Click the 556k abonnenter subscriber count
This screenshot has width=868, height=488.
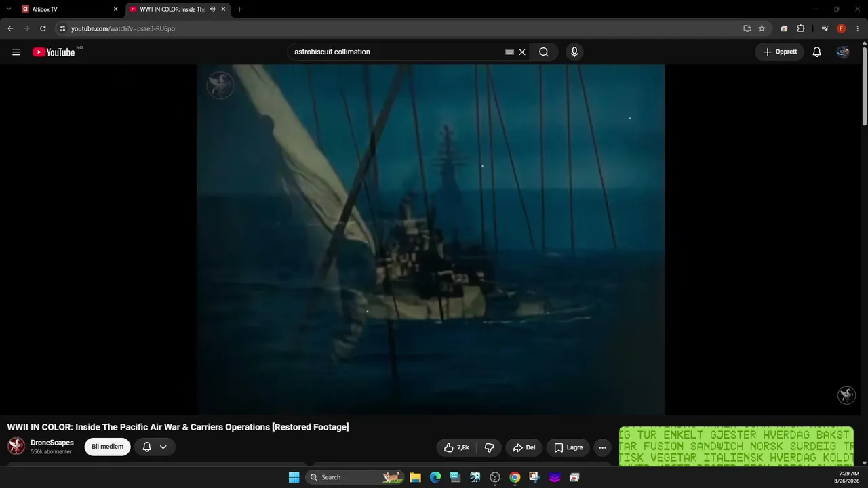pyautogui.click(x=51, y=452)
